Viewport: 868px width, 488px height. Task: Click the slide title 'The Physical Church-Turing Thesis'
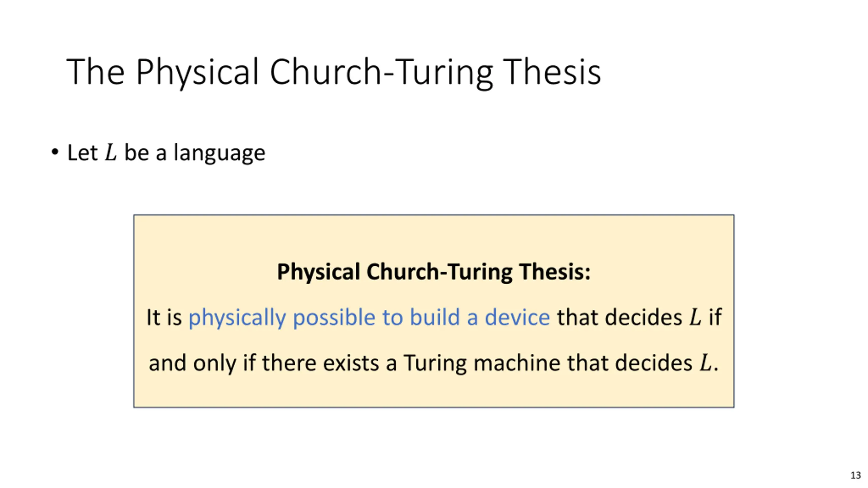pos(334,72)
